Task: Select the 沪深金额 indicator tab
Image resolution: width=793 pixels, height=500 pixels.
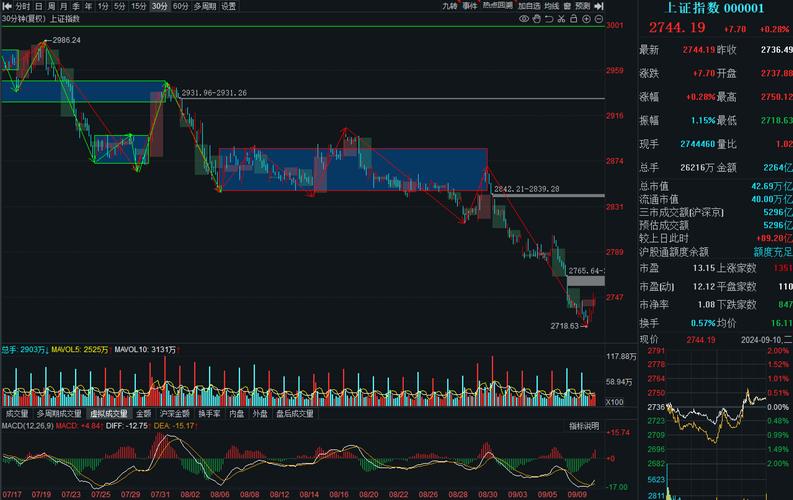Action: pyautogui.click(x=176, y=413)
